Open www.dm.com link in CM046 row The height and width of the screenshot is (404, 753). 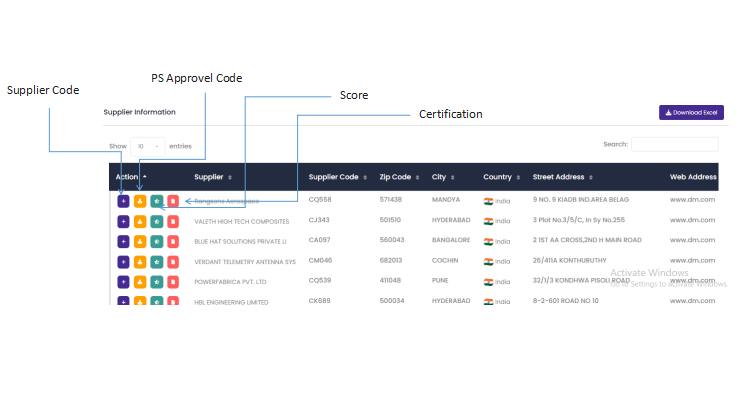tap(692, 260)
